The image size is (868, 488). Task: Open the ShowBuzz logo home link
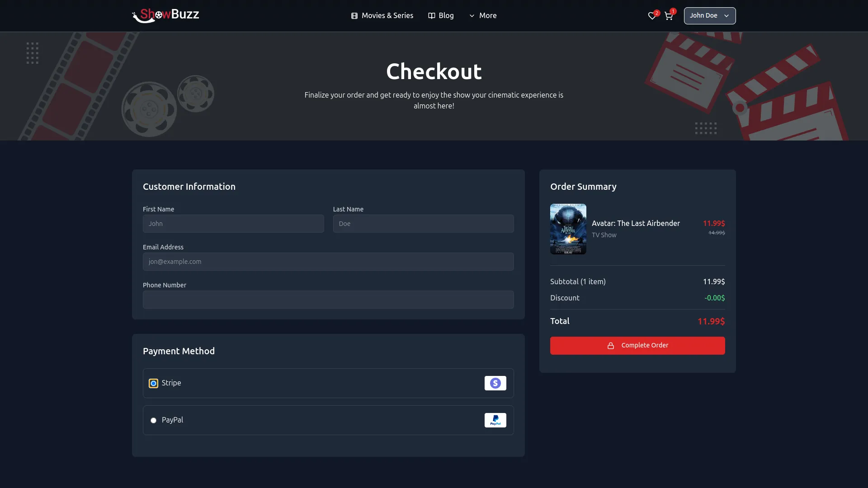coord(165,15)
